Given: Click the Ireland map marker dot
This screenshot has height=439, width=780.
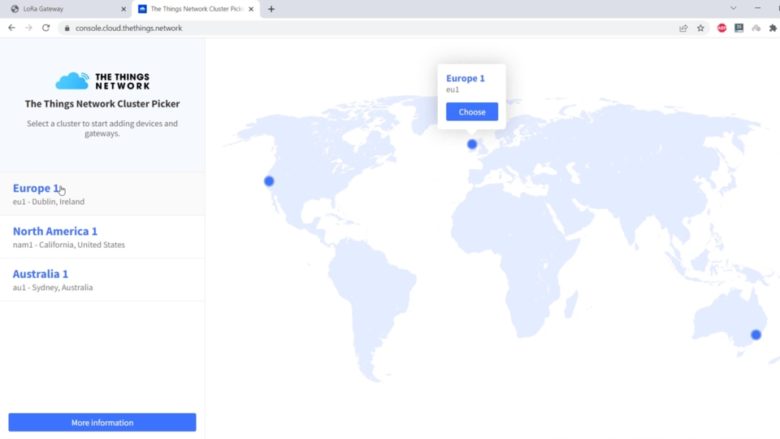Looking at the screenshot, I should pos(472,144).
